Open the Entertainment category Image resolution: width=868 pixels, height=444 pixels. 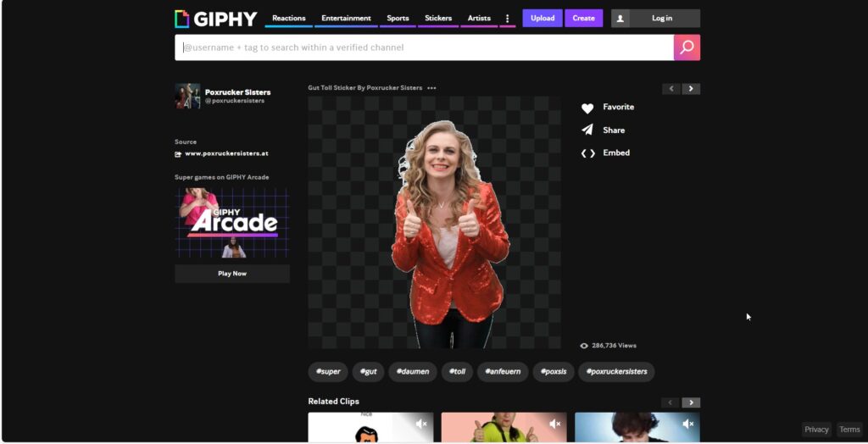pos(346,19)
